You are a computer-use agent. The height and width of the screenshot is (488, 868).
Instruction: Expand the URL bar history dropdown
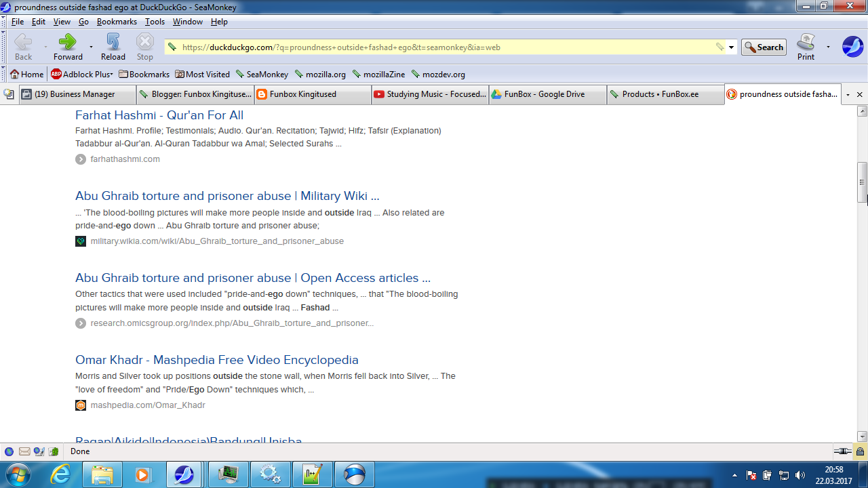(732, 47)
